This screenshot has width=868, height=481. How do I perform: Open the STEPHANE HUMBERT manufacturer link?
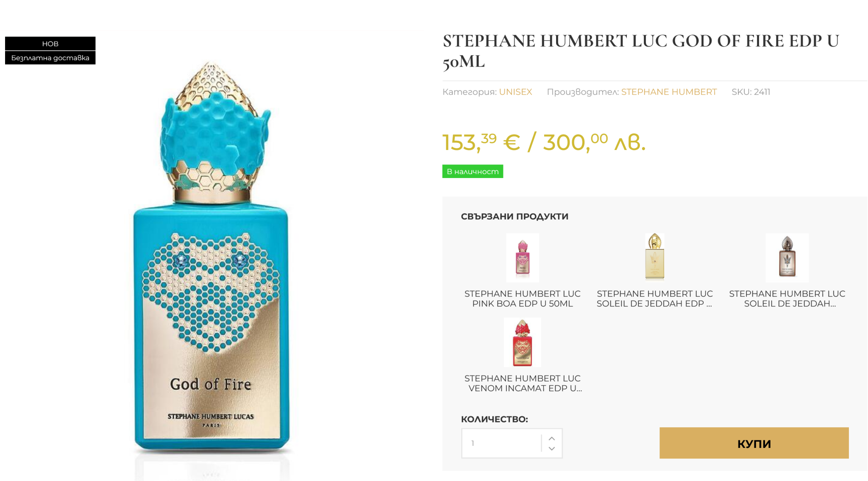669,92
